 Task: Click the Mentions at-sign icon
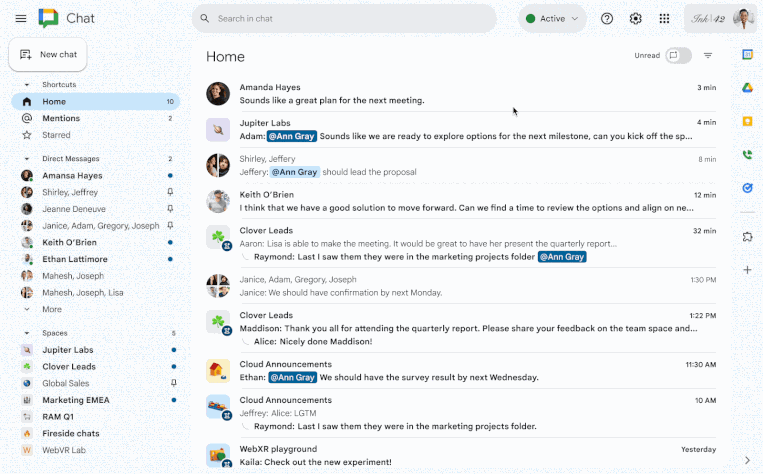(27, 118)
